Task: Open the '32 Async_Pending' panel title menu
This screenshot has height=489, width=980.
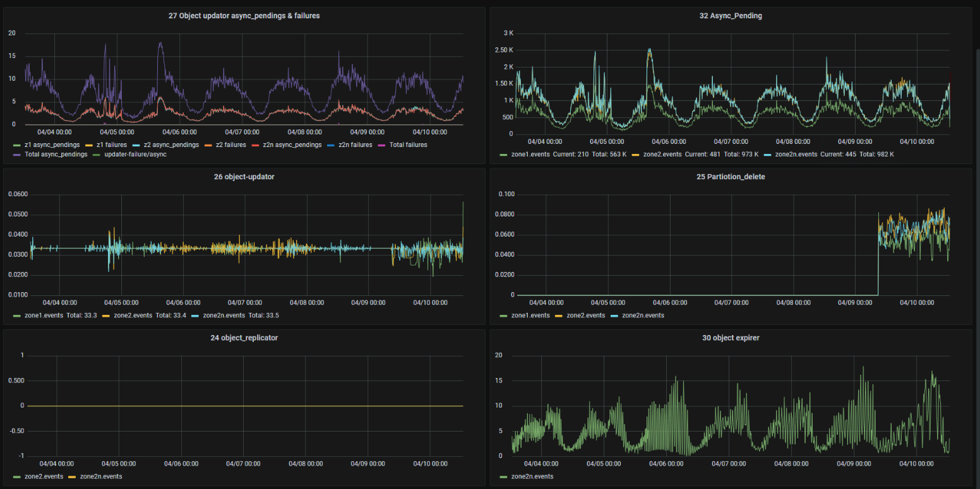Action: pos(731,16)
